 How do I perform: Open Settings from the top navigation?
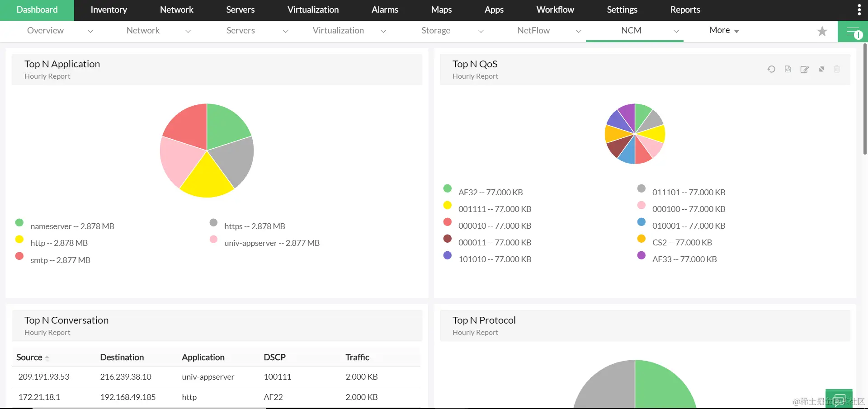click(x=622, y=9)
